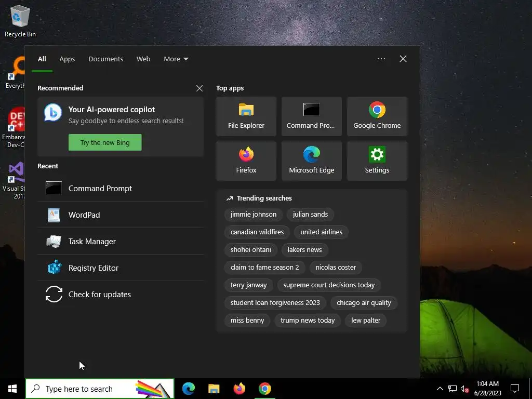The width and height of the screenshot is (532, 399).
Task: Switch to the All tab
Action: click(42, 59)
